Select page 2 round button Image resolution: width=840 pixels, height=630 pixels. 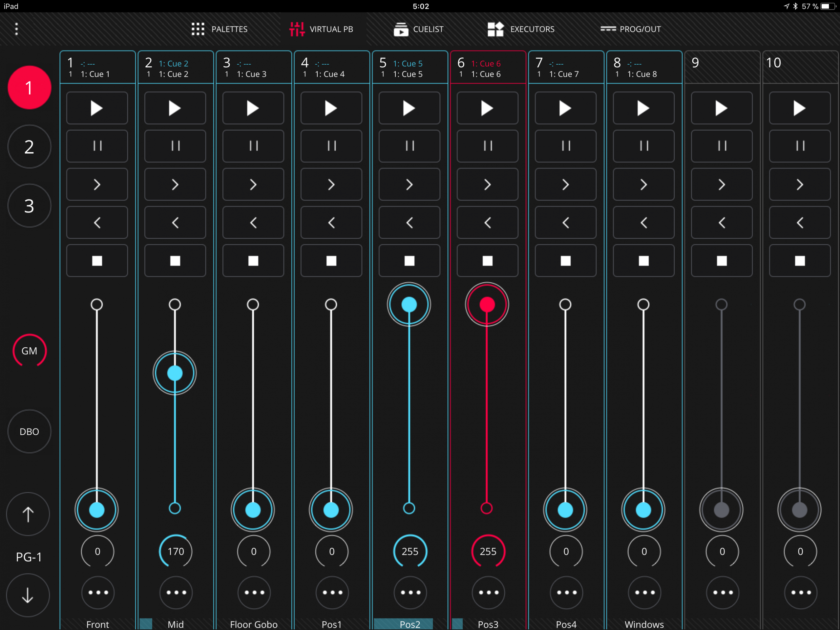pyautogui.click(x=29, y=147)
